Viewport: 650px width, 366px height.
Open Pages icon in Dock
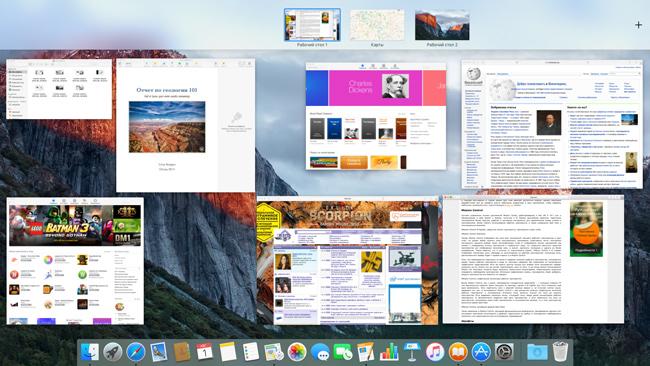click(366, 352)
